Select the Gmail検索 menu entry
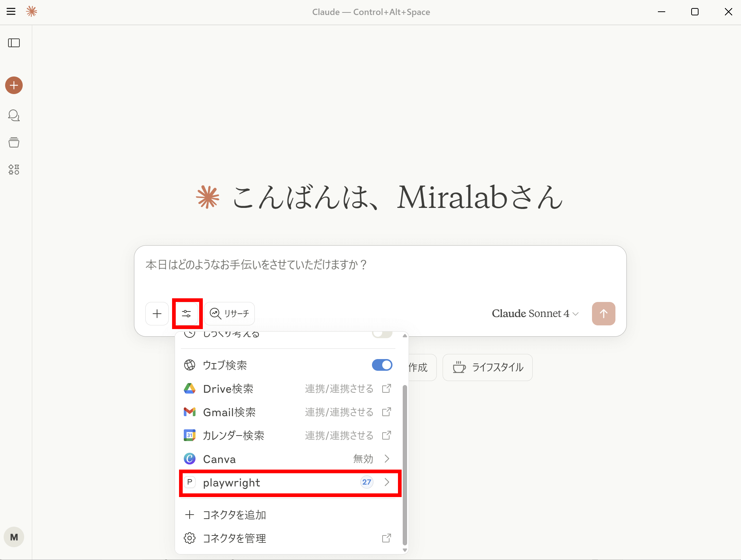This screenshot has width=741, height=560. pyautogui.click(x=289, y=412)
